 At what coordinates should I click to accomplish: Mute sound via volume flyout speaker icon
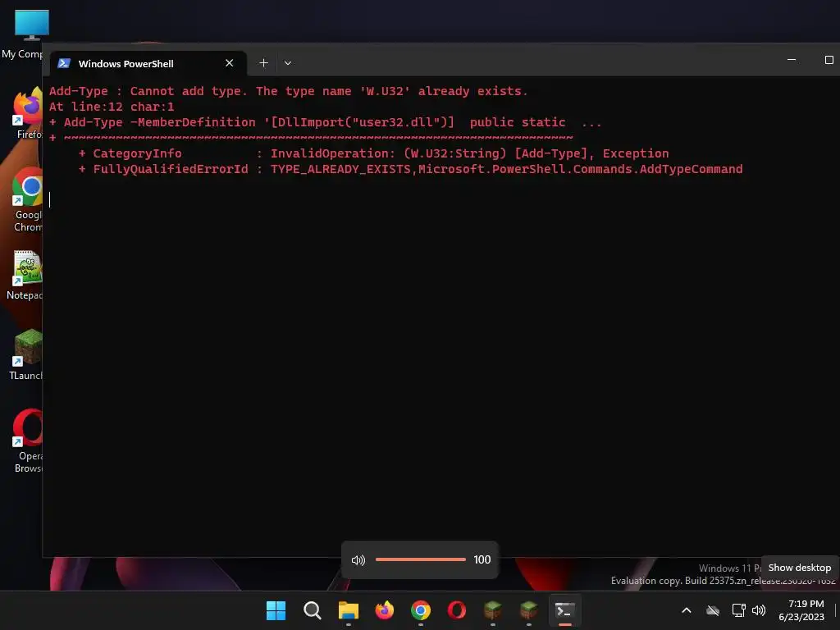(358, 559)
